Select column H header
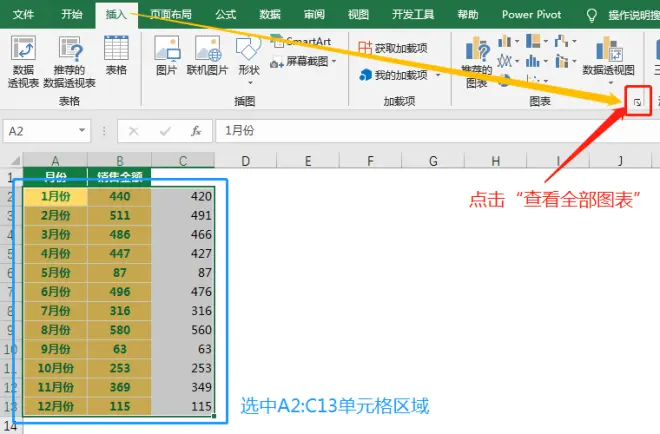Image resolution: width=660 pixels, height=434 pixels. (495, 161)
